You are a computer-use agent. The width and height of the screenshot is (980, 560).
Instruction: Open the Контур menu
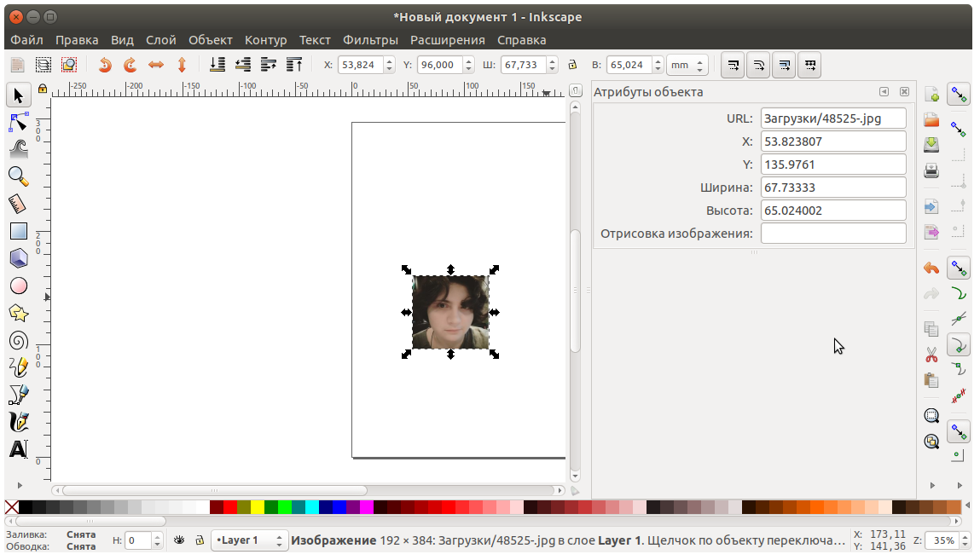[265, 40]
